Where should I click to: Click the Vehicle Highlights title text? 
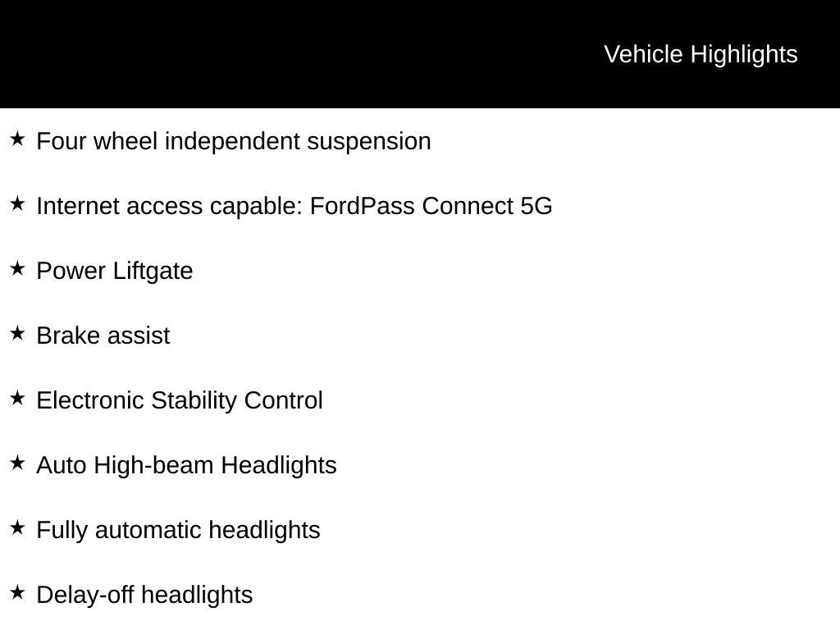coord(701,54)
